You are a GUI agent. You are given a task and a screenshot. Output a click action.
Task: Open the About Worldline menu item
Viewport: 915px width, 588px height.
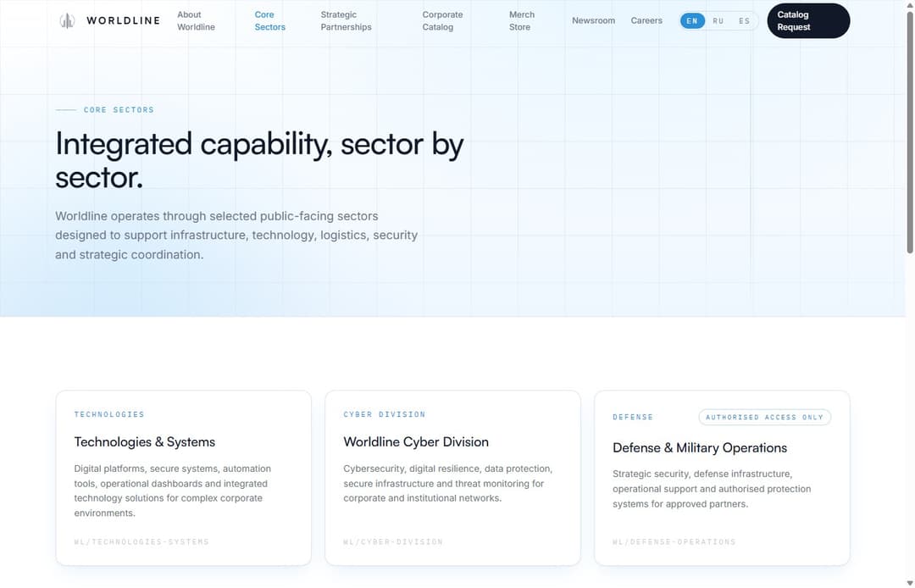pos(196,21)
